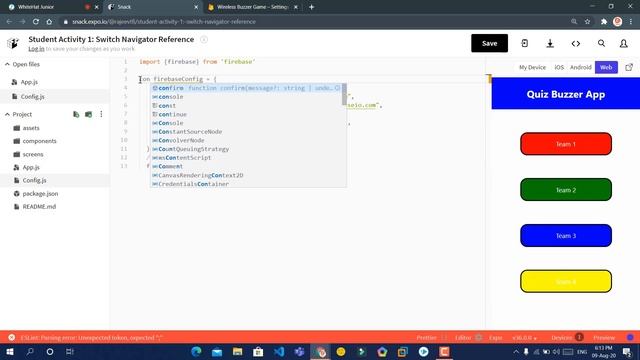Open Editor settings in the status bar
Image resolution: width=640 pixels, height=360 pixels.
[x=468, y=338]
